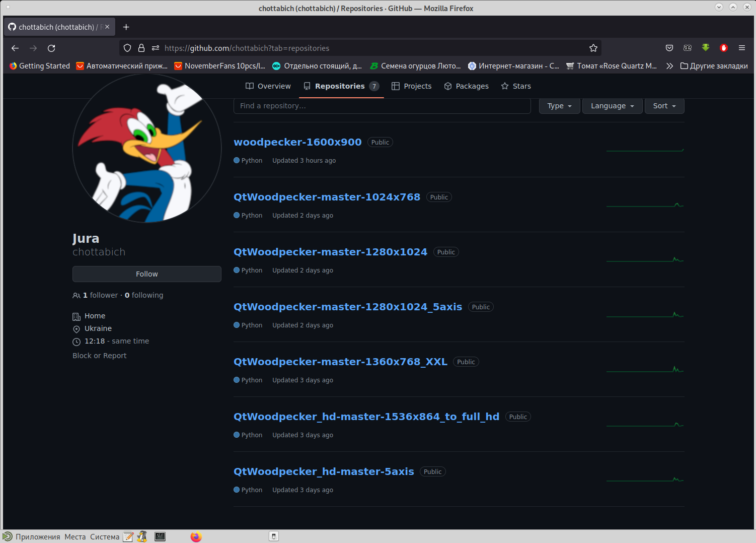Image resolution: width=756 pixels, height=543 pixels.
Task: Open Интернет-магазин bookmark
Action: (x=513, y=66)
